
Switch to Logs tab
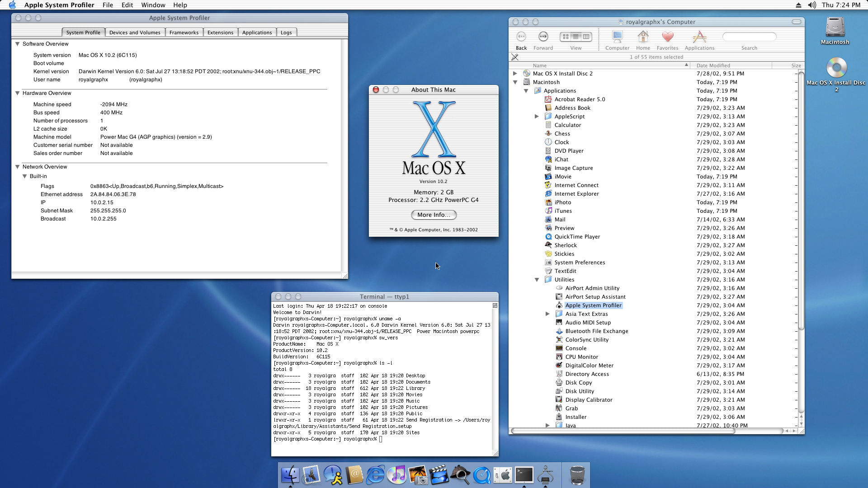(286, 33)
